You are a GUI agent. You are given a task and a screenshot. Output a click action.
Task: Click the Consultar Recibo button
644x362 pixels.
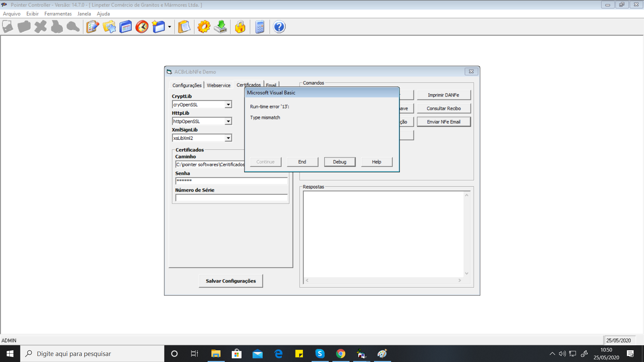[443, 109]
